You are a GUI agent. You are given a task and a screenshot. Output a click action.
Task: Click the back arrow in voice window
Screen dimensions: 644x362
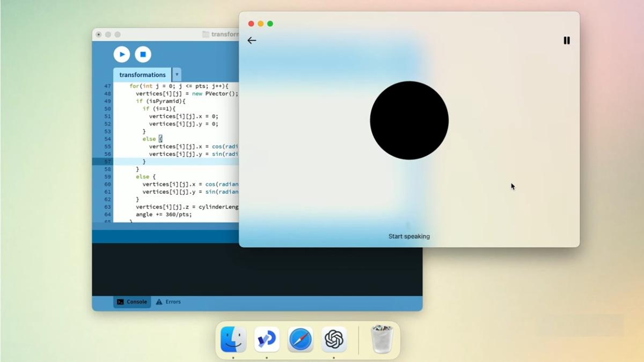tap(252, 40)
